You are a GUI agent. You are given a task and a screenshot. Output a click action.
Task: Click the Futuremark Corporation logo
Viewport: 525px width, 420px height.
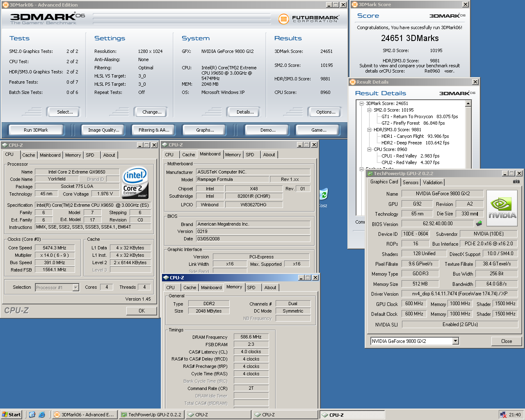click(x=308, y=19)
